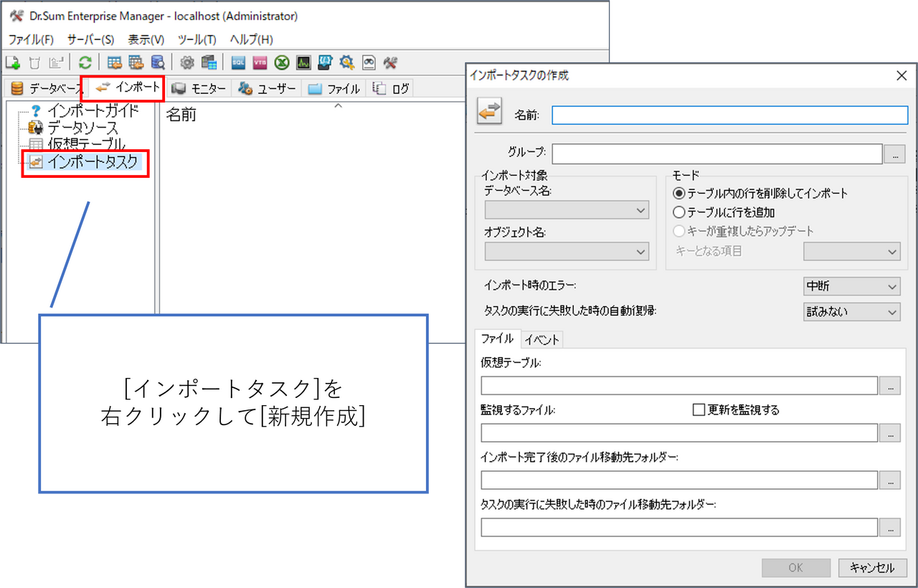Click the server table toolbar icon
This screenshot has height=588, width=918.
209,62
